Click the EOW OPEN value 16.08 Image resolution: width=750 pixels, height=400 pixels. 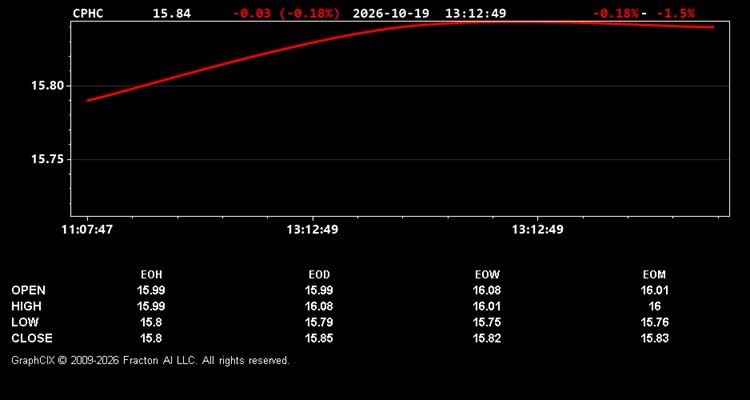487,290
